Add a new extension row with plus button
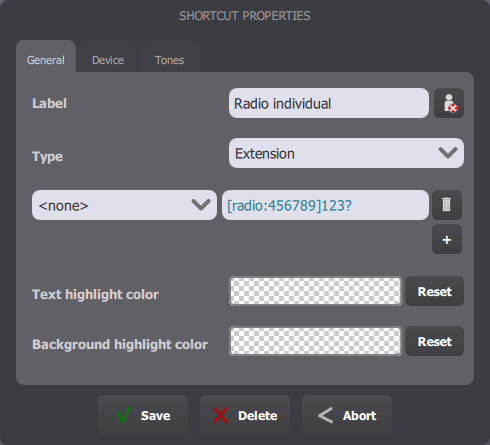This screenshot has width=490, height=445. click(447, 239)
